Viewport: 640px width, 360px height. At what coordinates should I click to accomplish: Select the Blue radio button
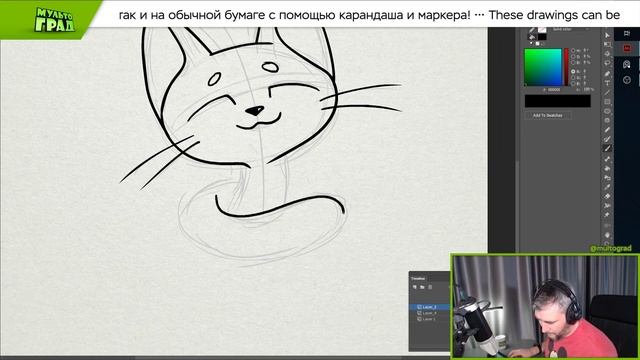click(573, 83)
